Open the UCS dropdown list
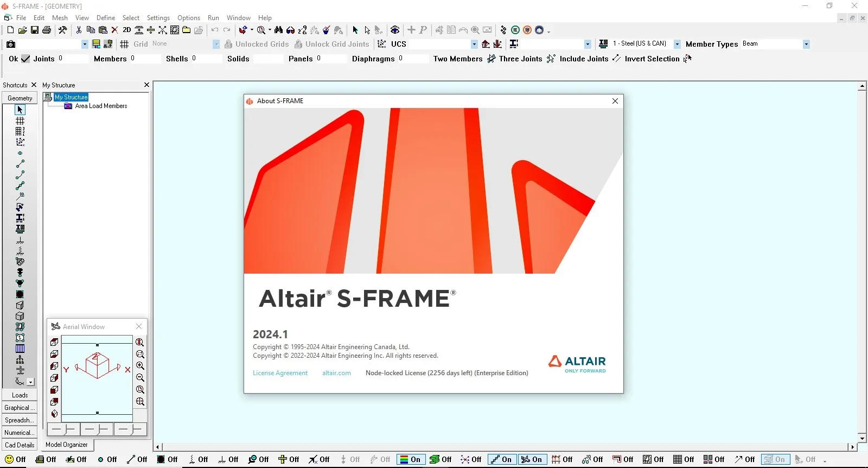868x468 pixels. coord(474,44)
